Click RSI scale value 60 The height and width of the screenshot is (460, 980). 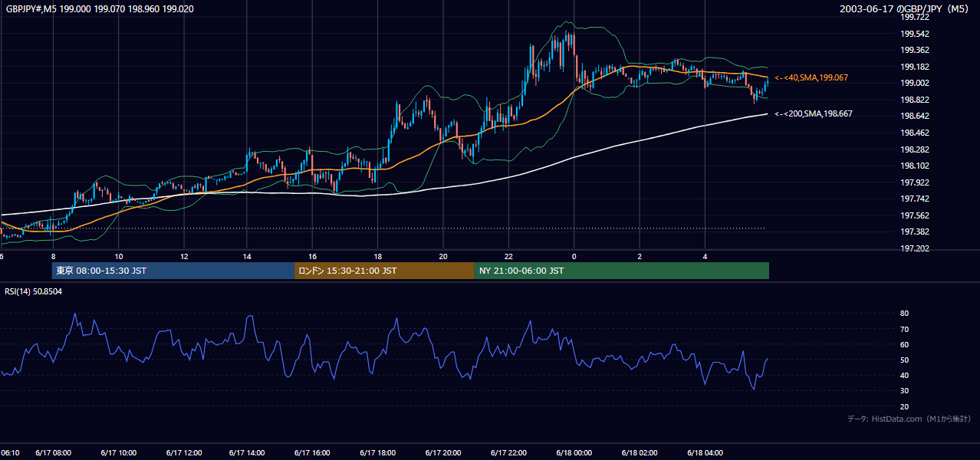(905, 344)
